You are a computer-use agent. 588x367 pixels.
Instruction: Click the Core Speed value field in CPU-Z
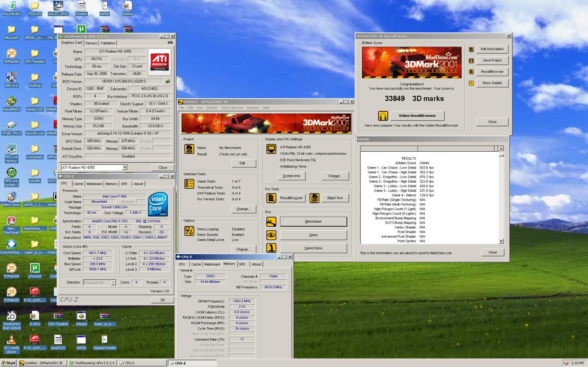point(97,253)
